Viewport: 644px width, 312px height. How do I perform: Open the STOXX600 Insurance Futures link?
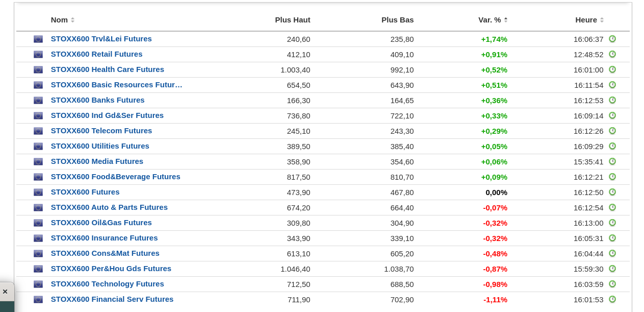[104, 238]
